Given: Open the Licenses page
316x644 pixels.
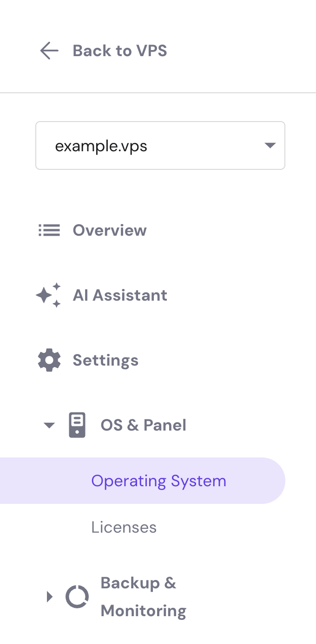Looking at the screenshot, I should [x=124, y=527].
